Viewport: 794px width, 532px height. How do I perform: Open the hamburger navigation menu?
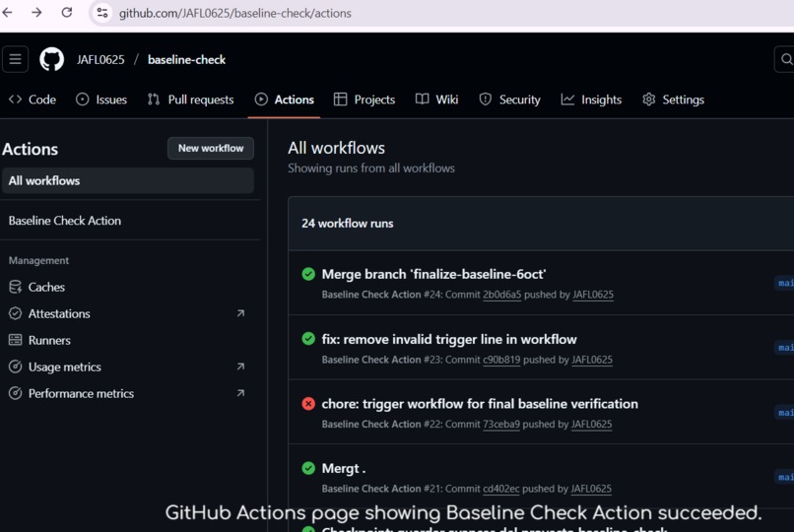[x=15, y=59]
